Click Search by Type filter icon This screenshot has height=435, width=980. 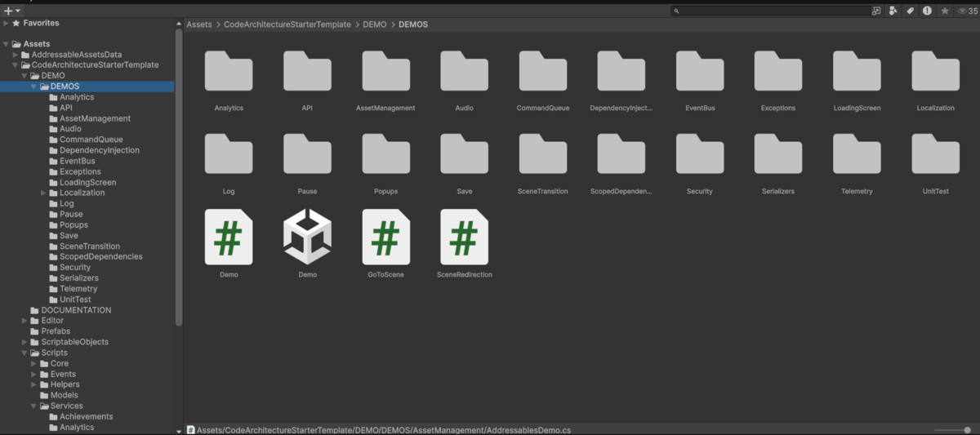pyautogui.click(x=893, y=11)
